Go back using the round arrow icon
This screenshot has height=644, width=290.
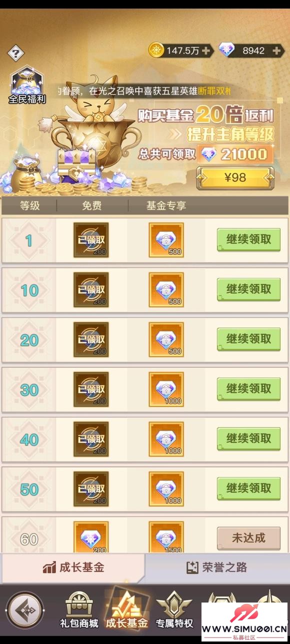click(x=25, y=610)
